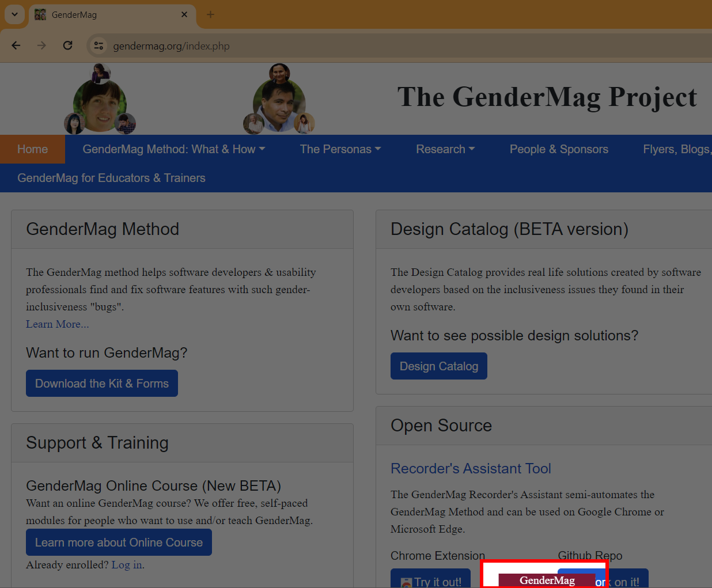Close the GenderMag tab

[x=184, y=14]
